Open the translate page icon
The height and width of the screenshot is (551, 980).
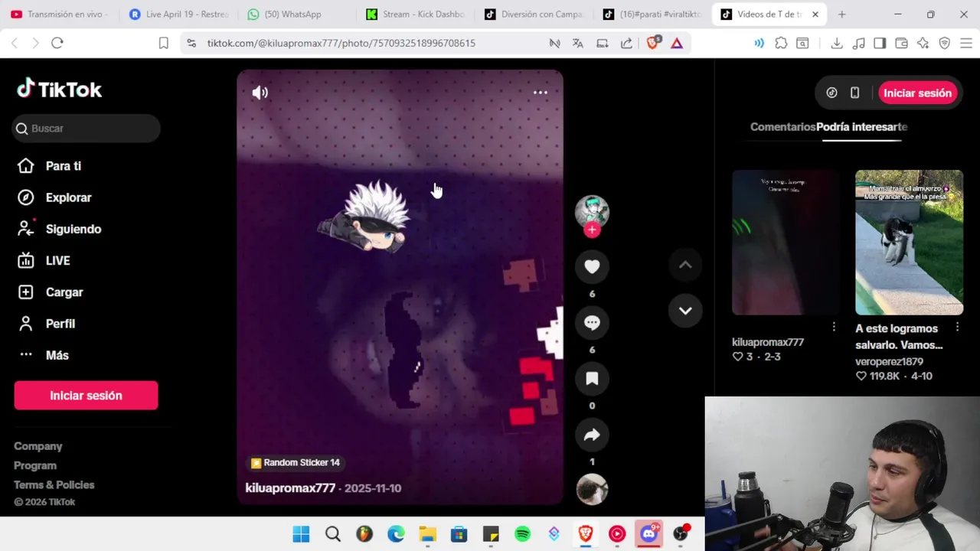[578, 44]
